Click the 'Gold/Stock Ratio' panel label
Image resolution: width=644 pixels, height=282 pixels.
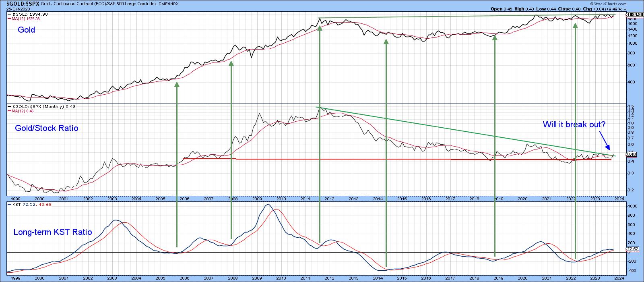(46, 129)
